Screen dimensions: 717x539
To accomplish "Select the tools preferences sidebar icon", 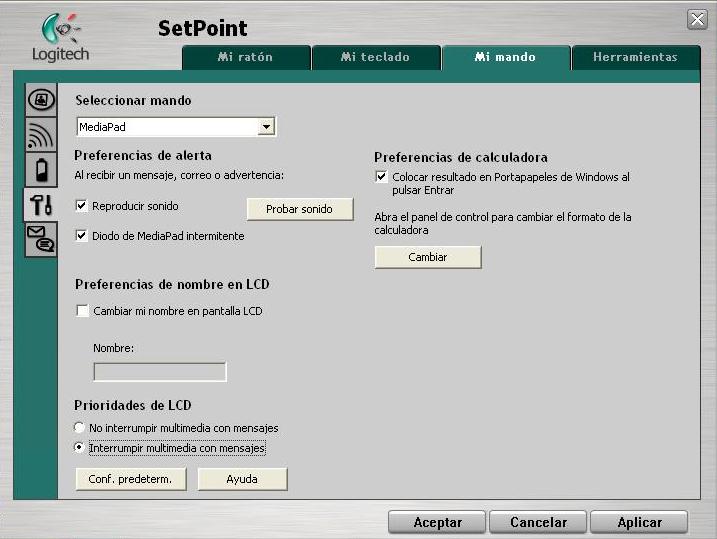I will (41, 205).
